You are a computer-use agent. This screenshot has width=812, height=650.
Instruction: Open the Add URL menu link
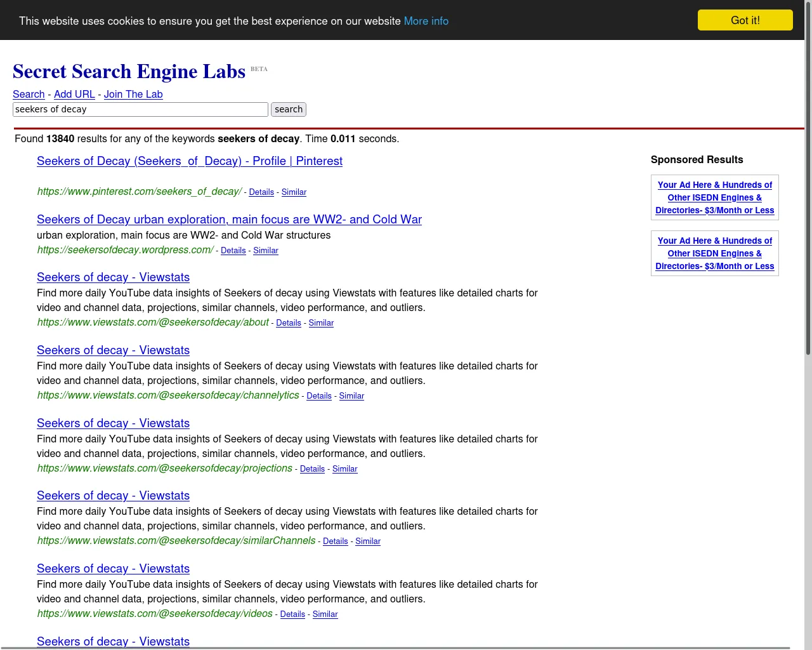(x=74, y=94)
